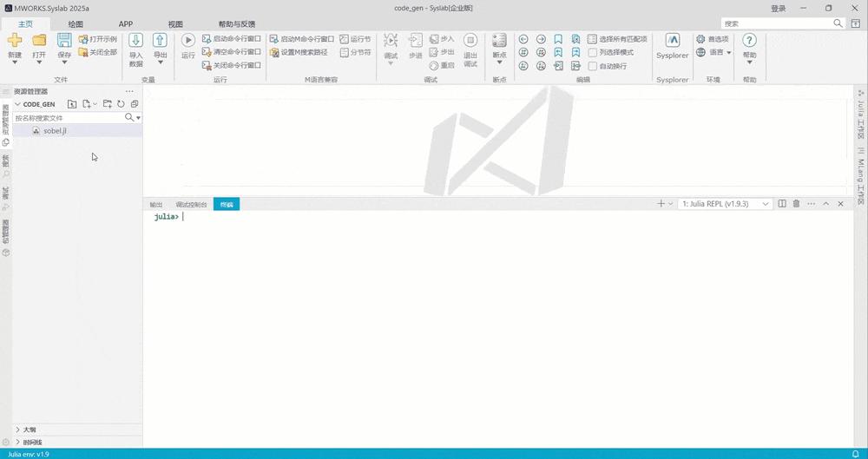868x459 pixels.
Task: Open the 断点 dropdown arrow
Action: click(x=499, y=62)
